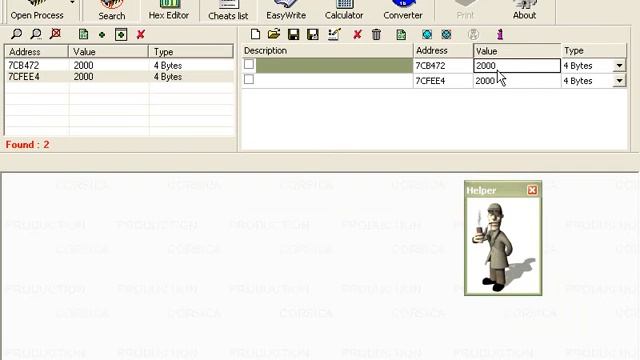Click the green sheet icon in results toolbar
This screenshot has width=640, height=360.
coord(83,35)
